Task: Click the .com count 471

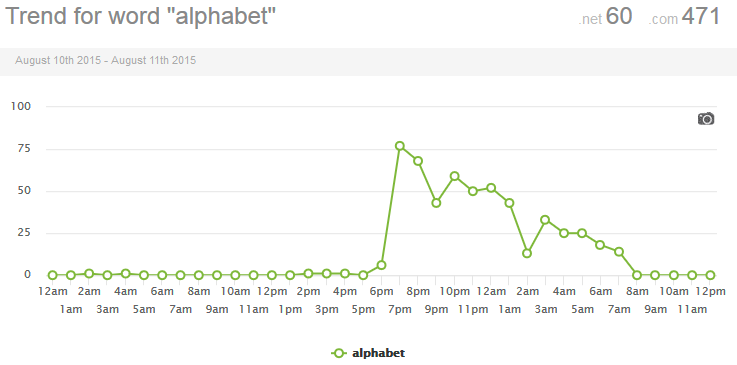Action: (x=701, y=16)
